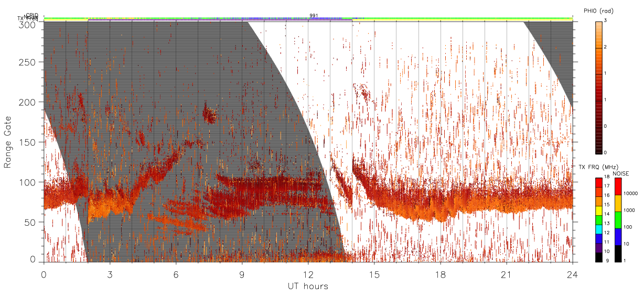
Task: Click y-axis tick label '50'
Action: [x=31, y=222]
